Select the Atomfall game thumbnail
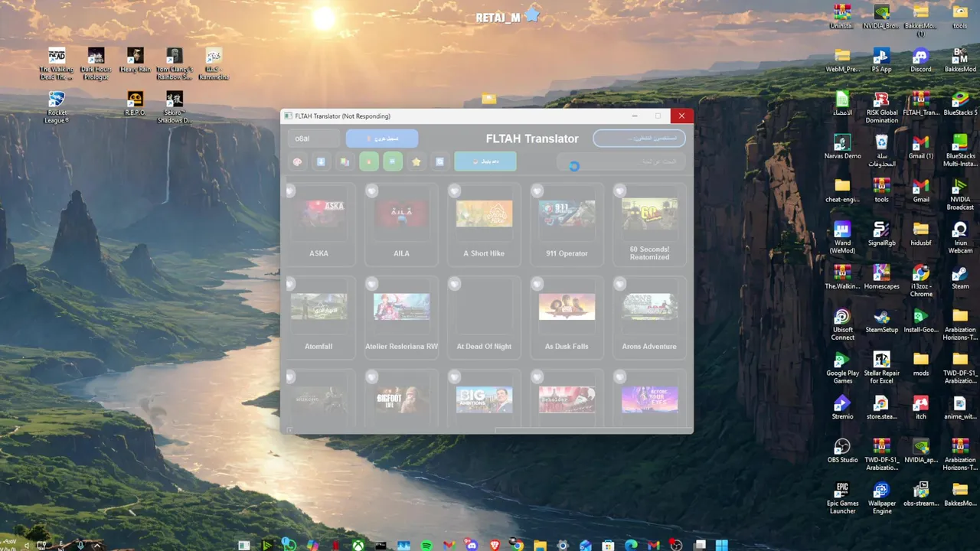 tap(318, 307)
